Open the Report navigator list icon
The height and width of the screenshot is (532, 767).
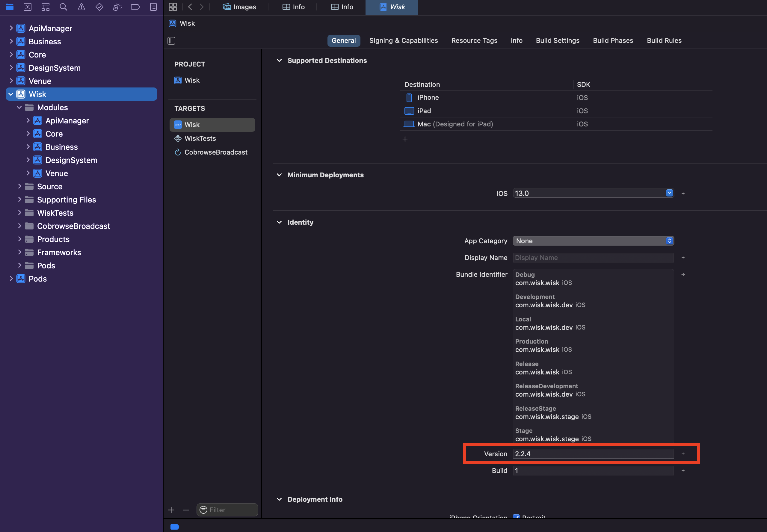tap(153, 7)
